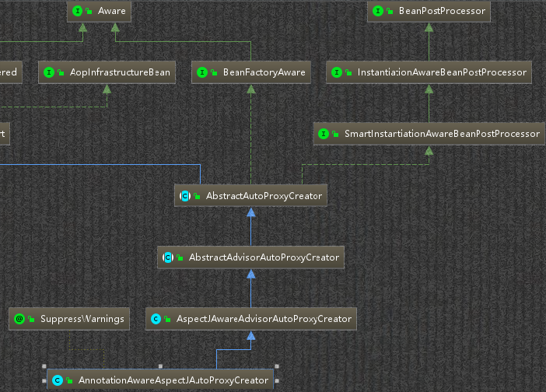Click the interface icon on BeanPostProcessor node
Viewport: 546px width, 392px height.
(378, 11)
